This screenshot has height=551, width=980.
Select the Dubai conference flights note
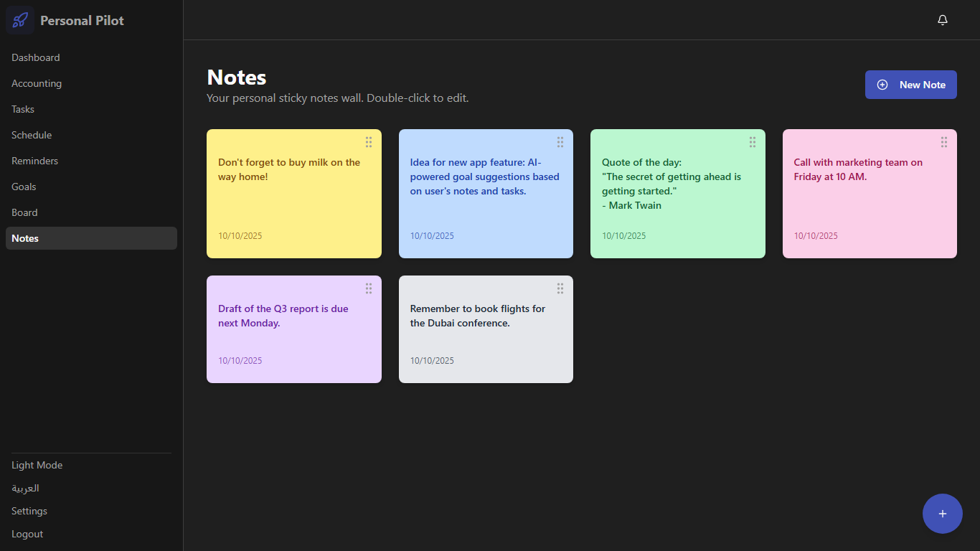[x=486, y=330]
